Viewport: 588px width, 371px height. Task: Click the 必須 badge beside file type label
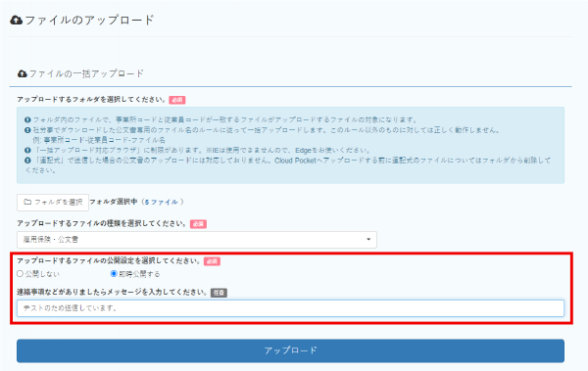[x=198, y=224]
